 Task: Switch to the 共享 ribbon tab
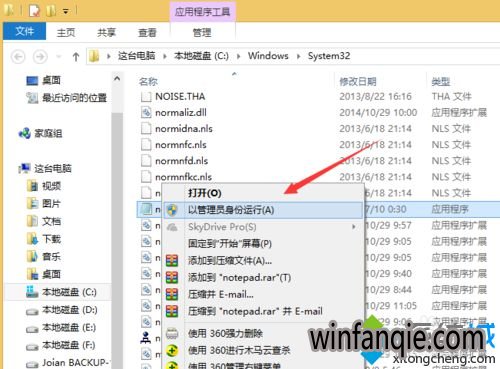pyautogui.click(x=106, y=32)
